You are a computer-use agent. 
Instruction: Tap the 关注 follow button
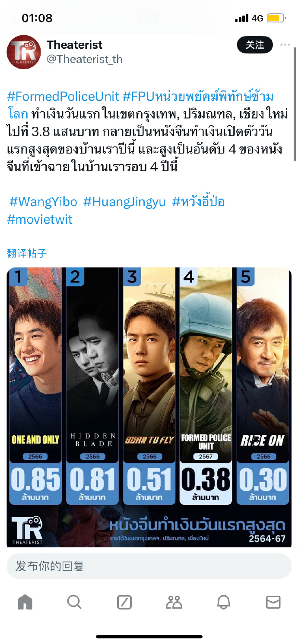pyautogui.click(x=255, y=45)
